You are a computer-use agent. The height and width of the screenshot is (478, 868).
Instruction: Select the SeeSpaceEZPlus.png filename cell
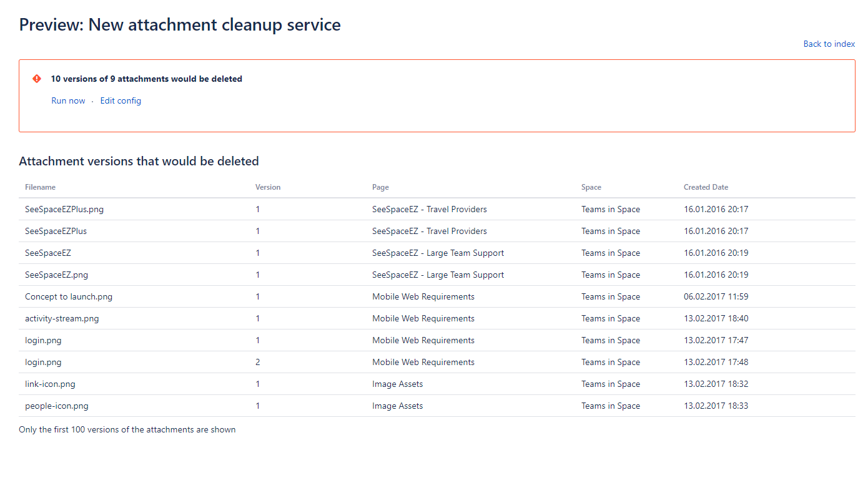tap(64, 209)
